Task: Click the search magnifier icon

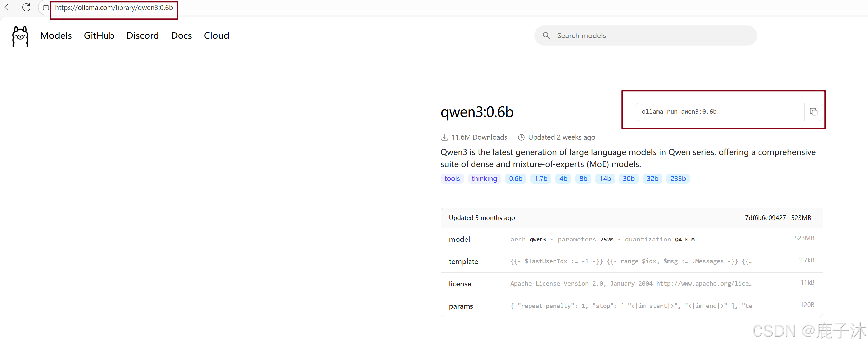Action: (x=546, y=35)
